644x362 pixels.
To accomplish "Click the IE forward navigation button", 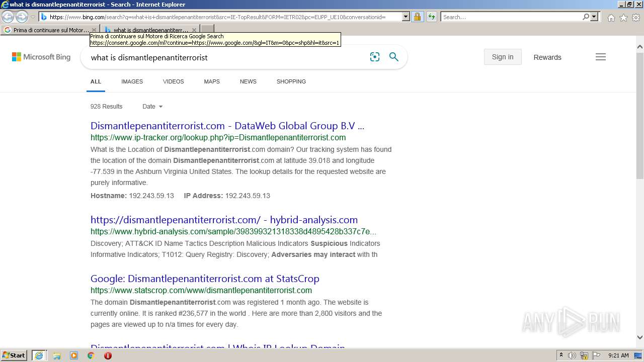I will click(22, 17).
